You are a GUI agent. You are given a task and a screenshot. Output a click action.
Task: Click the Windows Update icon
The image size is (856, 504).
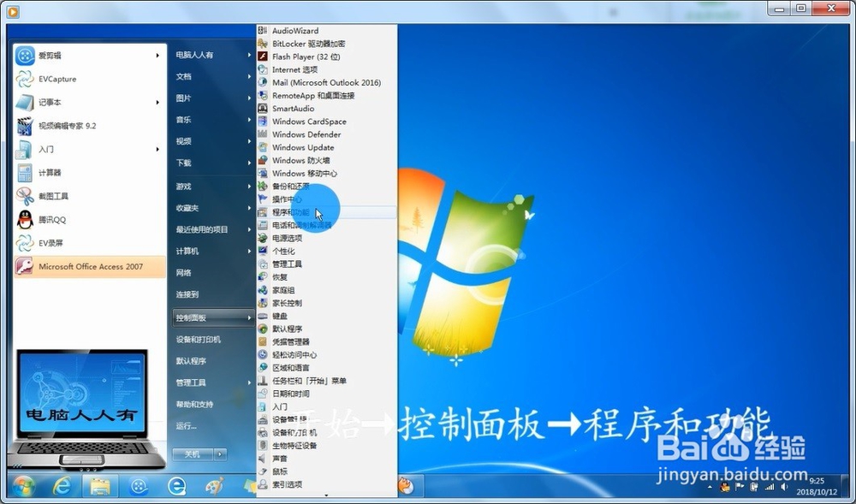[263, 148]
